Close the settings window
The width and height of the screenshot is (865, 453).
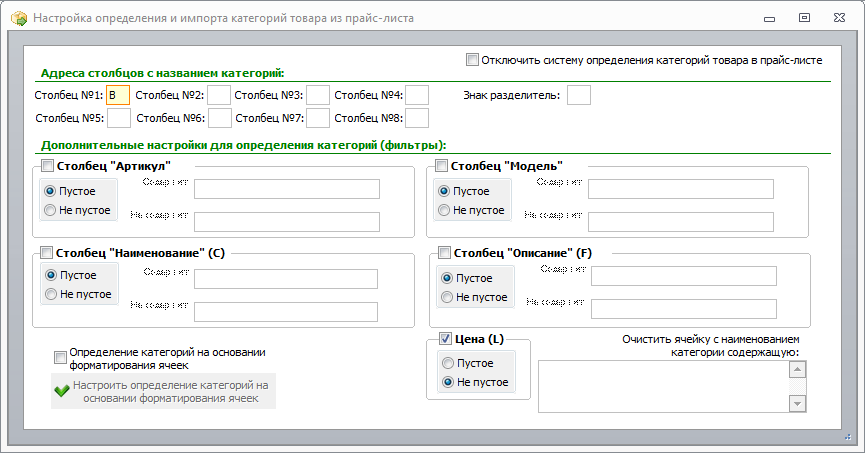(839, 18)
